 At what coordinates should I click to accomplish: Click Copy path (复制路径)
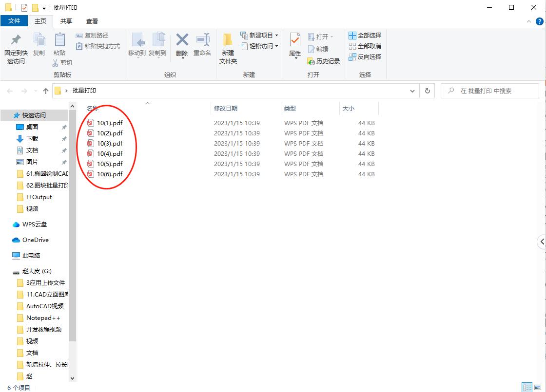pos(92,36)
